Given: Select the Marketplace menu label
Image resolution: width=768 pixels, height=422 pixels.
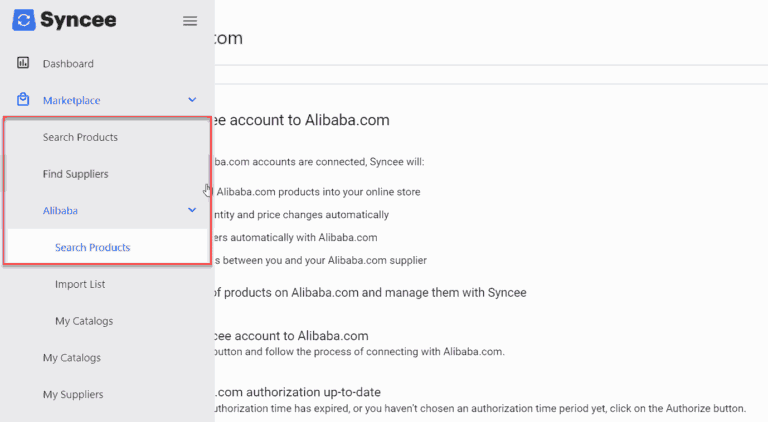Looking at the screenshot, I should click(71, 100).
